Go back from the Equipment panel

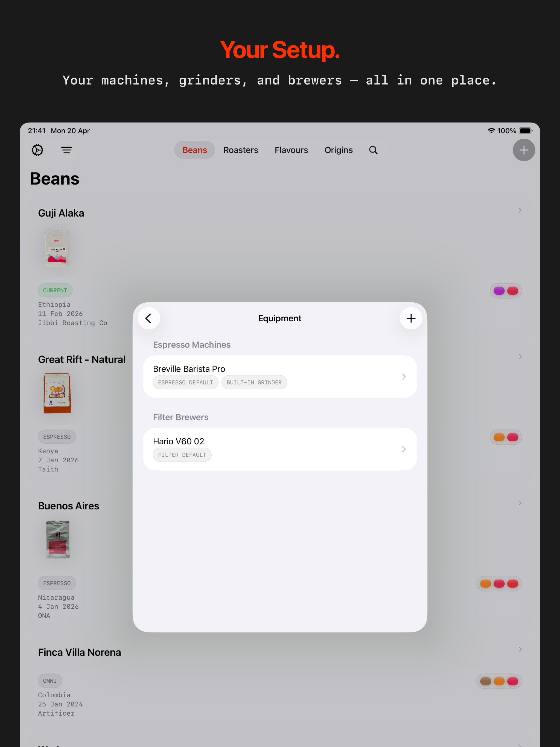148,318
